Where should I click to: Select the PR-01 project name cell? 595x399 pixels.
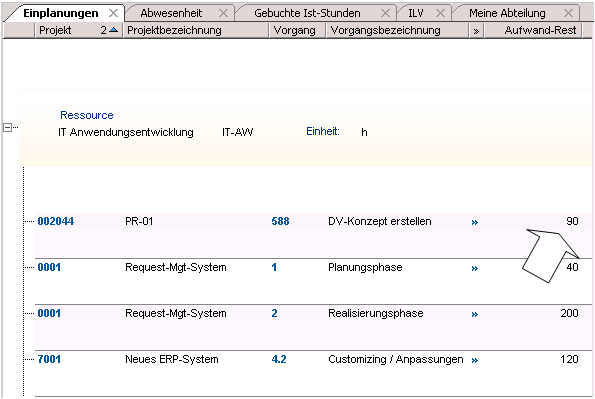pyautogui.click(x=139, y=221)
